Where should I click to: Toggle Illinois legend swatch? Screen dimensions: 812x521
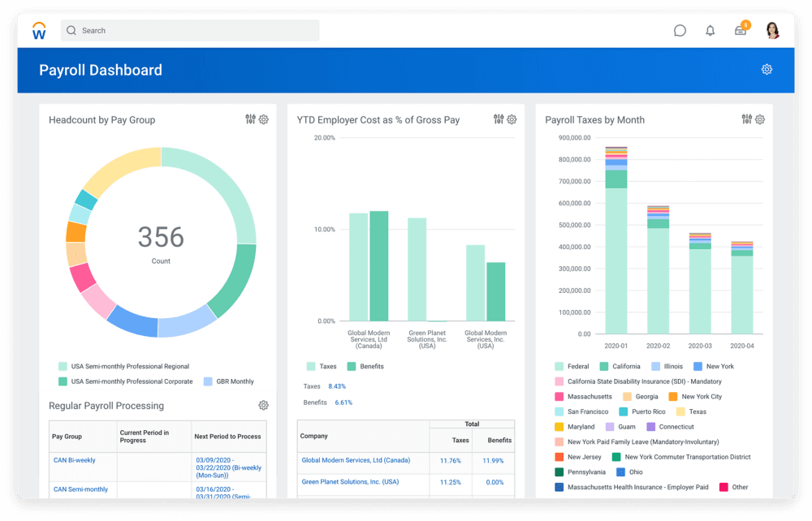click(x=655, y=366)
